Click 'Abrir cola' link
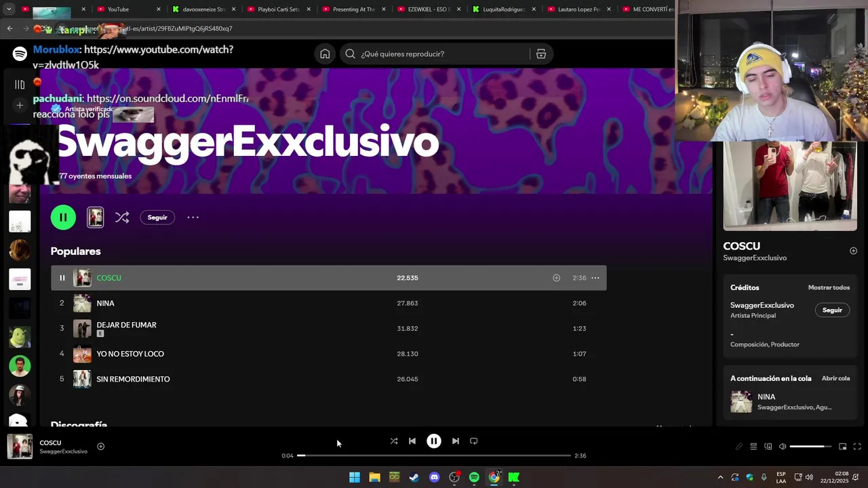 [x=835, y=378]
